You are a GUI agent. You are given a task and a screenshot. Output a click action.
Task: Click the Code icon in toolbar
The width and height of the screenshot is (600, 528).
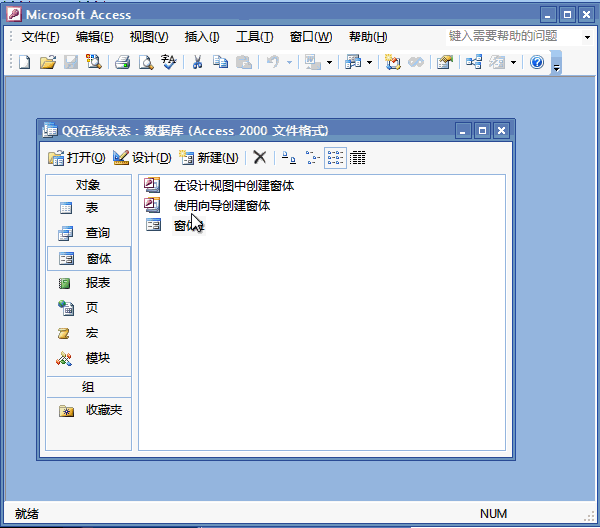pos(393,62)
